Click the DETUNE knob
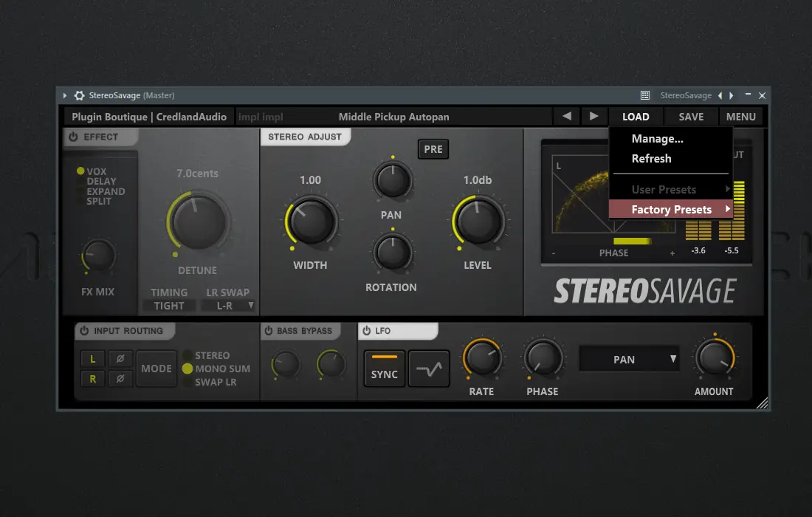 point(199,222)
